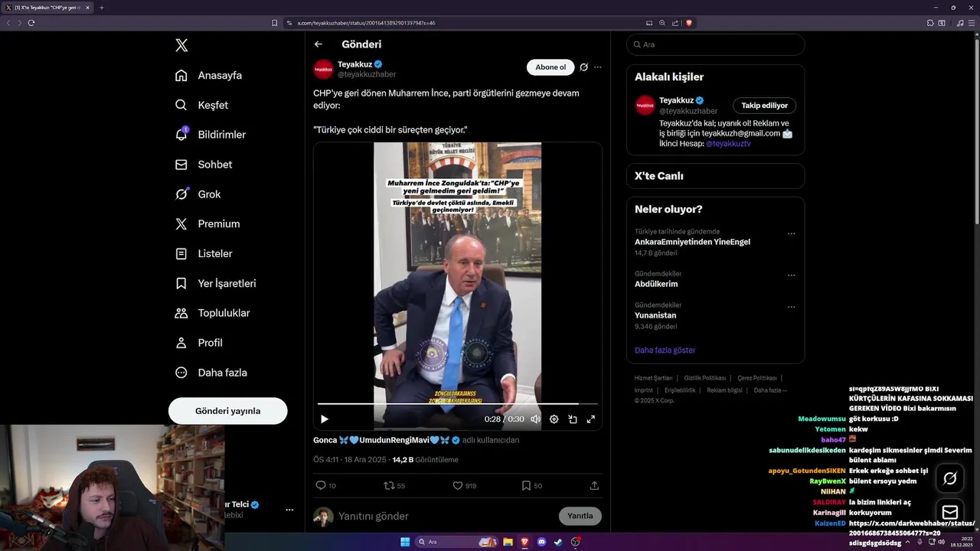Viewport: 980px width, 551px height.
Task: Open Topluluklar communities
Action: [212, 313]
